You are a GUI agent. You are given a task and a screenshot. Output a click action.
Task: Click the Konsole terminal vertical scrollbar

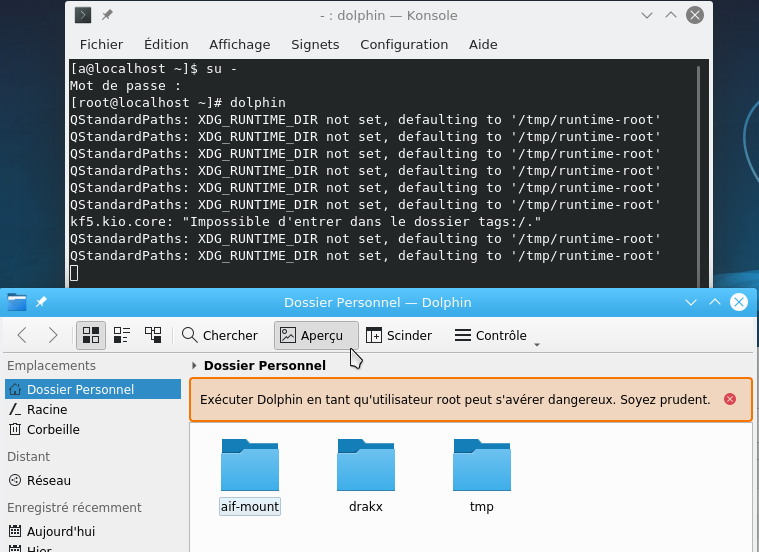(x=698, y=176)
